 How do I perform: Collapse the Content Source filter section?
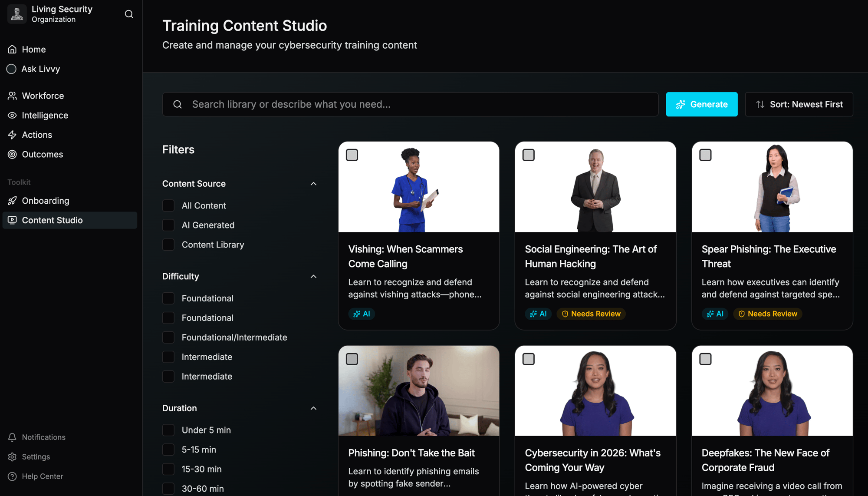coord(313,184)
